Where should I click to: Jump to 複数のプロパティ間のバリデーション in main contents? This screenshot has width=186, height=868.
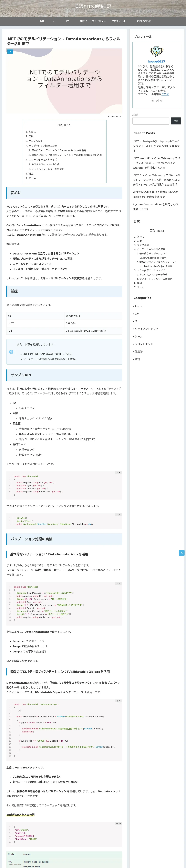point(66,155)
